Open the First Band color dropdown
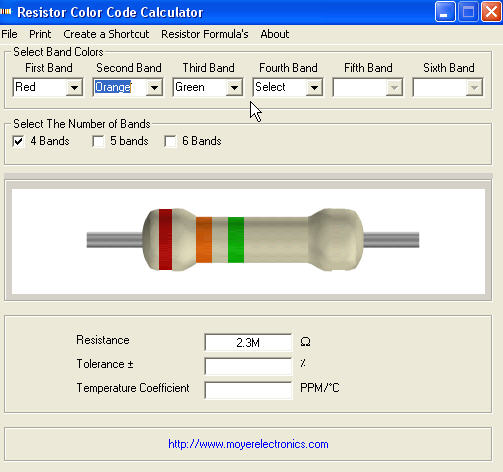503x472 pixels. point(74,88)
